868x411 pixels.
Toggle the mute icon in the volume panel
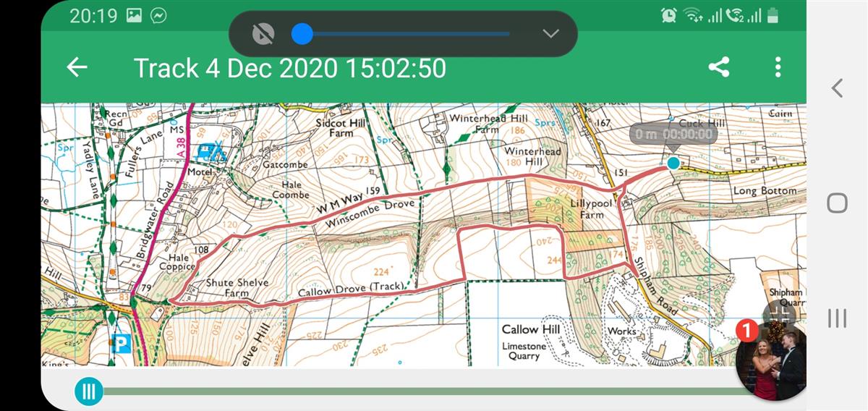[x=263, y=33]
